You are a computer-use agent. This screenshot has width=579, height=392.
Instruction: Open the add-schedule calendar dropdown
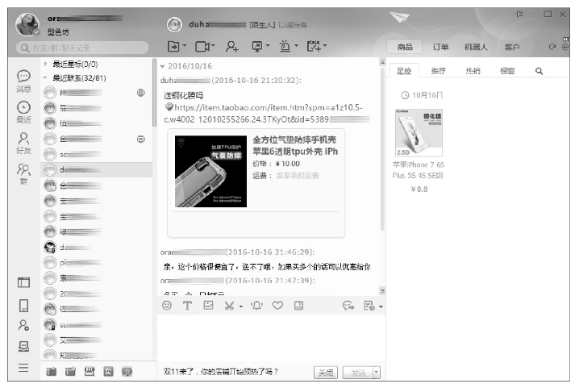(x=325, y=46)
